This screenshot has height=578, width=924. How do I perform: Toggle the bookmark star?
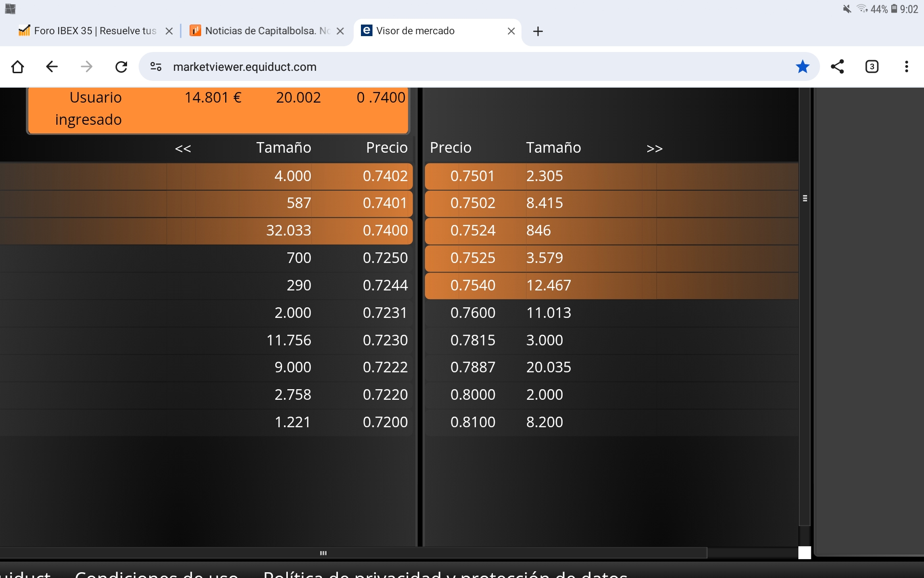click(x=802, y=66)
